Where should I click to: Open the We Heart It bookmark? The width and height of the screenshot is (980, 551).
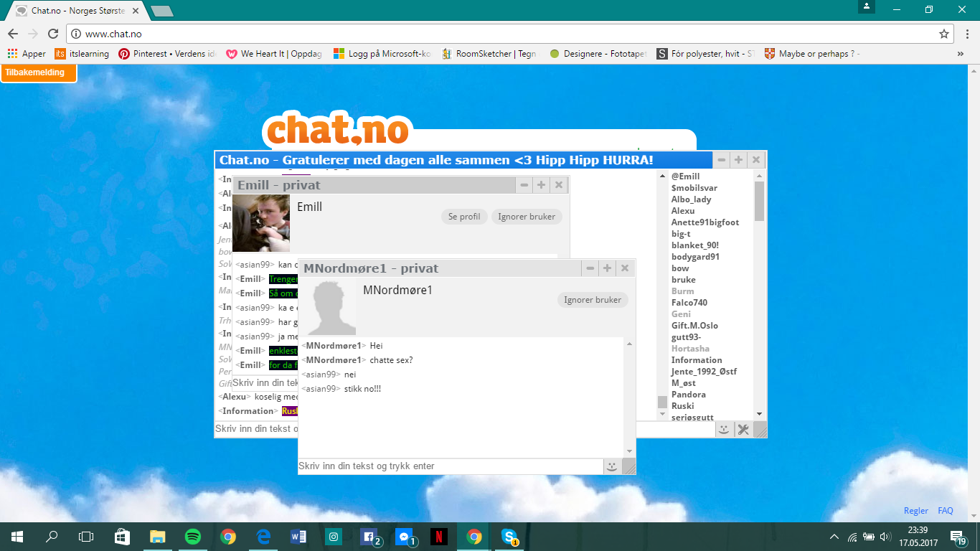point(274,54)
